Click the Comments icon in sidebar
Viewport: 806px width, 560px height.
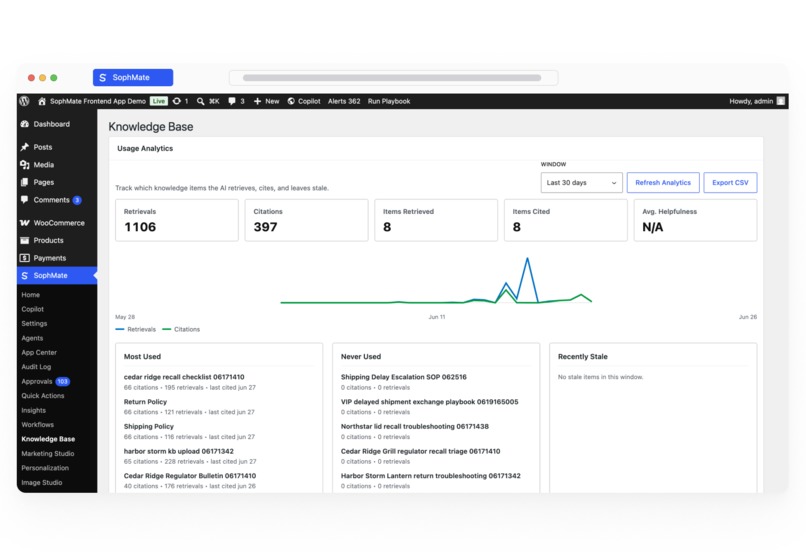point(25,200)
